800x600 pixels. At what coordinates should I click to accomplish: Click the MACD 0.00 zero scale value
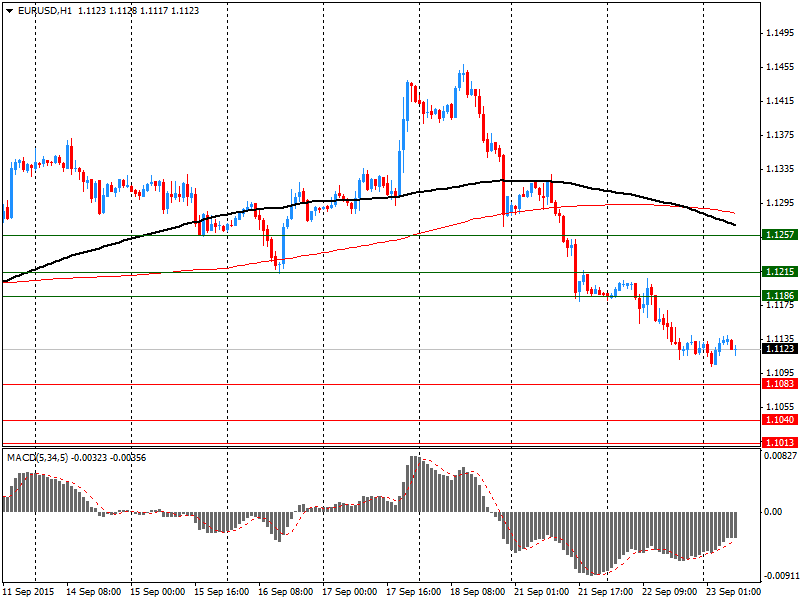[x=773, y=512]
